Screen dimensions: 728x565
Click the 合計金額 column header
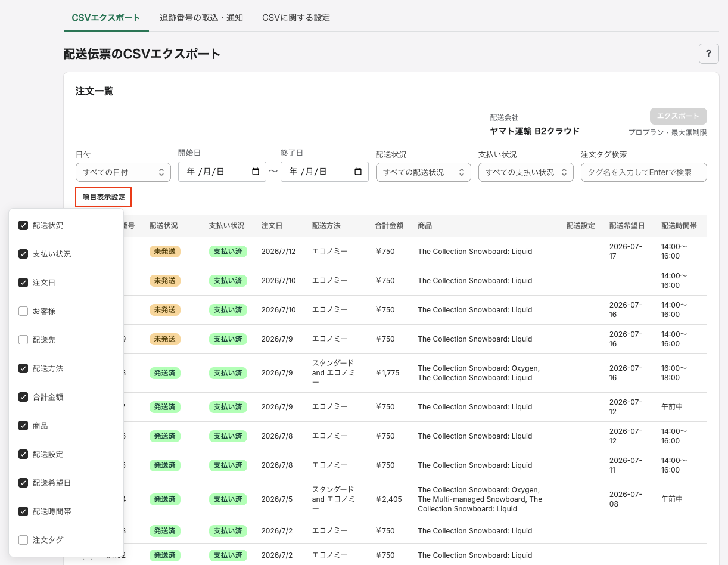[389, 226]
